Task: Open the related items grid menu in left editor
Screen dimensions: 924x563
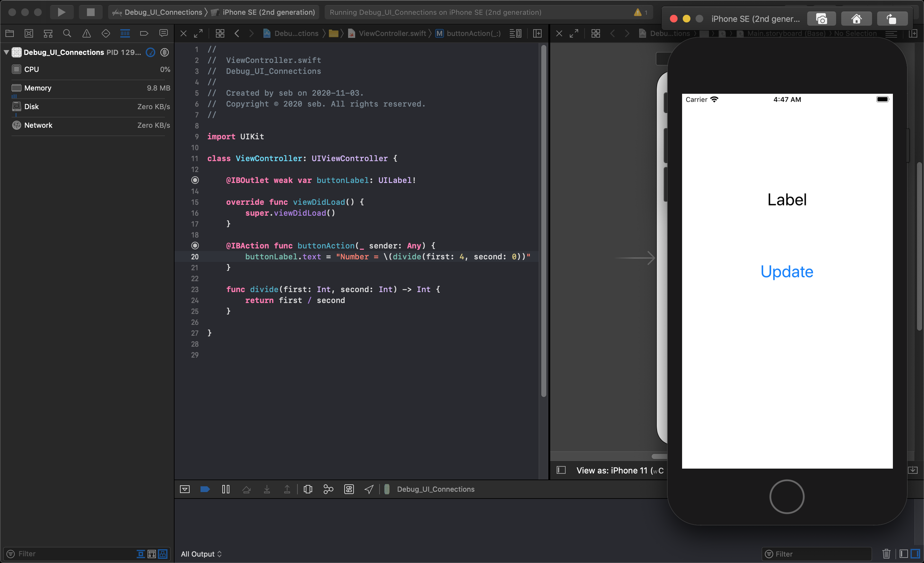Action: click(220, 33)
